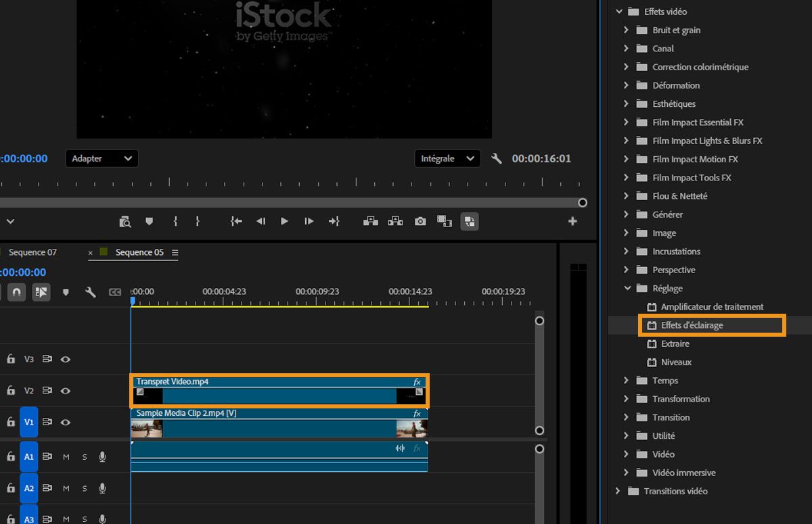Toggle the timeline snap magnet icon
Viewport: 812px width, 524px height.
click(x=17, y=292)
